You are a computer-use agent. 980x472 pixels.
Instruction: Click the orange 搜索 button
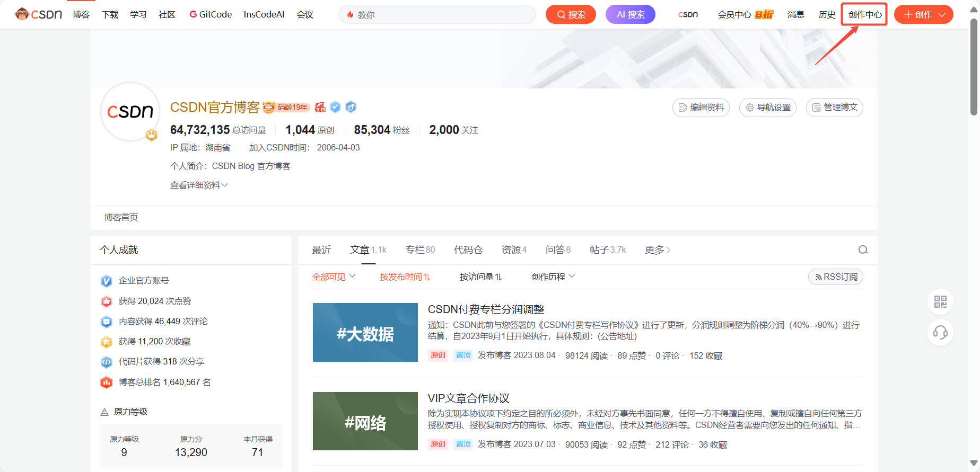pyautogui.click(x=571, y=14)
